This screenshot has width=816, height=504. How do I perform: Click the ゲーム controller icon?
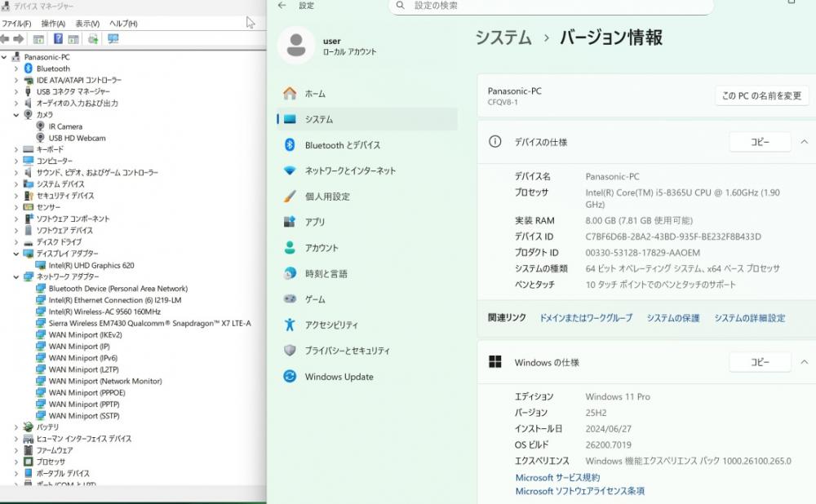click(x=290, y=299)
